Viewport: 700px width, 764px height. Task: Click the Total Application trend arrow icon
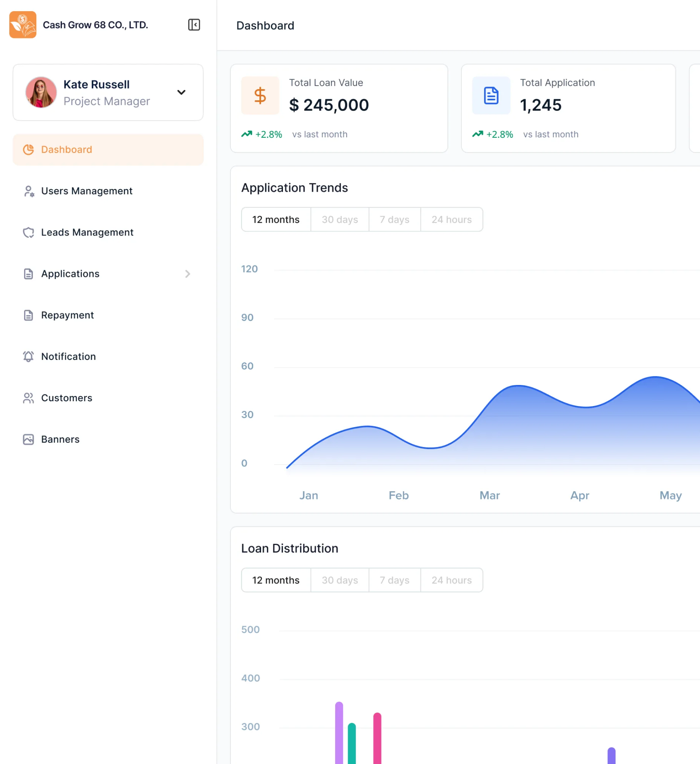click(x=477, y=134)
